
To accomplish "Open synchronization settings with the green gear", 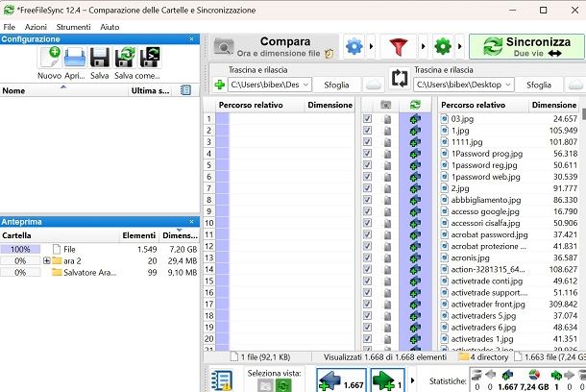I will (x=443, y=47).
